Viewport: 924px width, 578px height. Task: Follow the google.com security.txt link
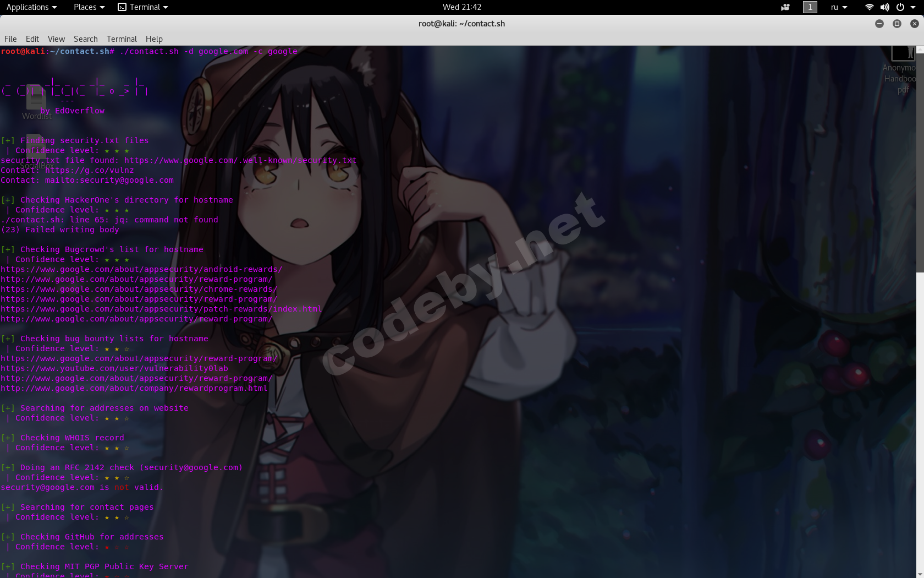point(240,160)
